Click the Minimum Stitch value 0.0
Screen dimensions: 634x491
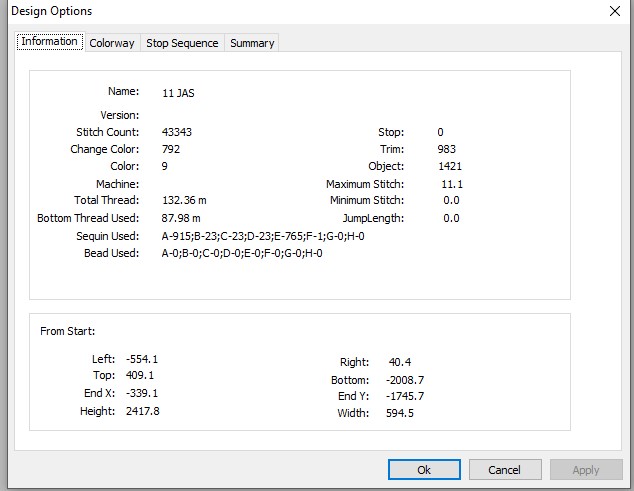pyautogui.click(x=451, y=200)
